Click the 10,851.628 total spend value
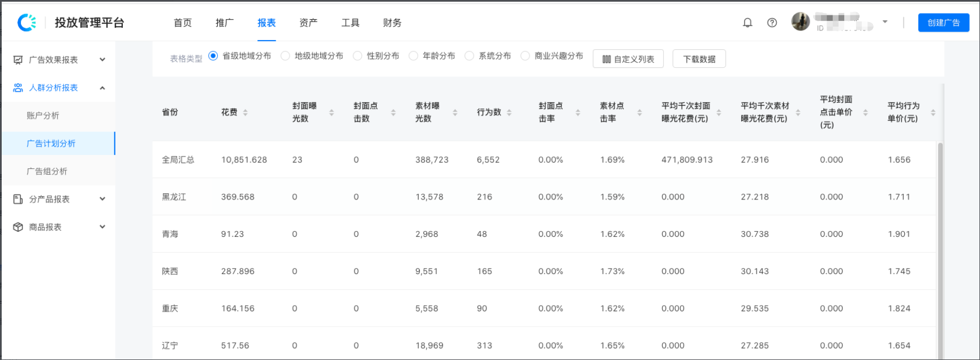Viewport: 980px width, 360px height. [244, 160]
